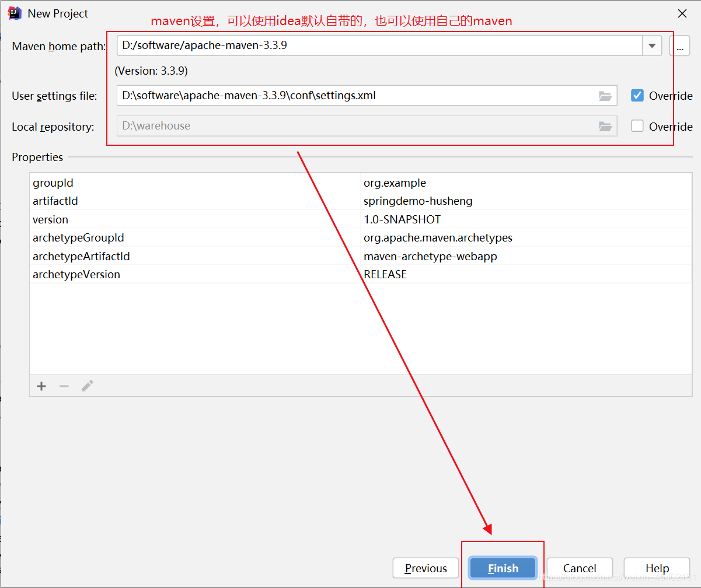Add a new property with plus icon

point(41,386)
